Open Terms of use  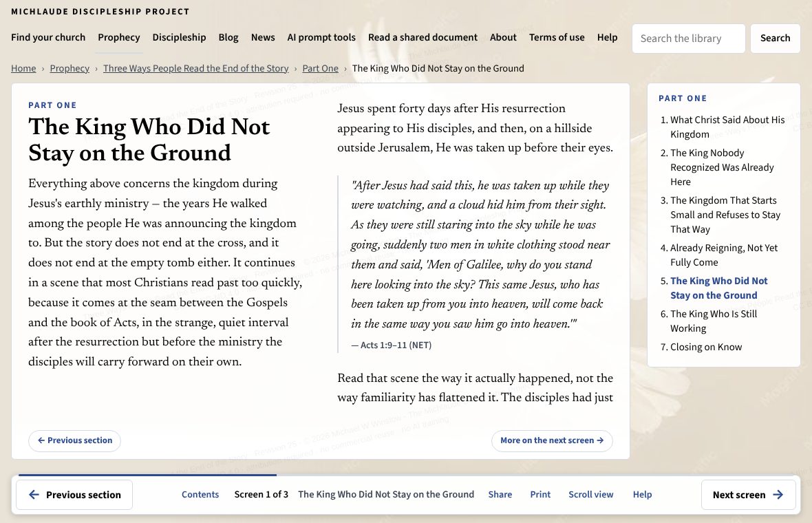point(557,37)
